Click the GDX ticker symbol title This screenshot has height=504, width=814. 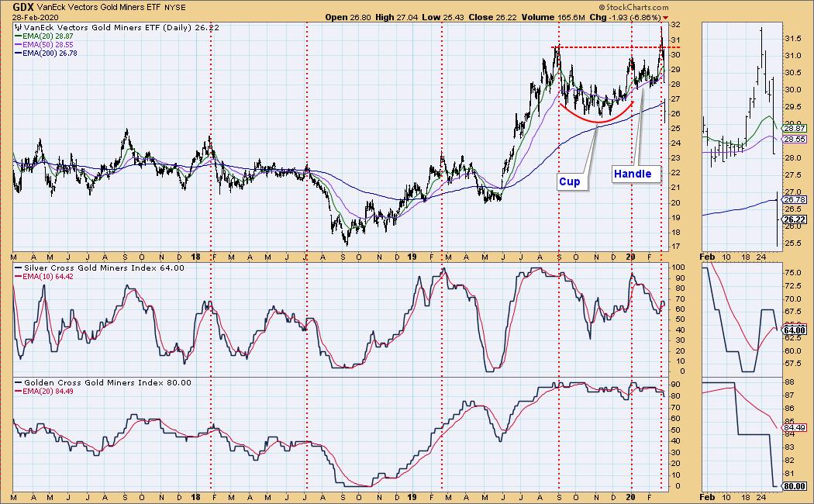click(x=22, y=7)
